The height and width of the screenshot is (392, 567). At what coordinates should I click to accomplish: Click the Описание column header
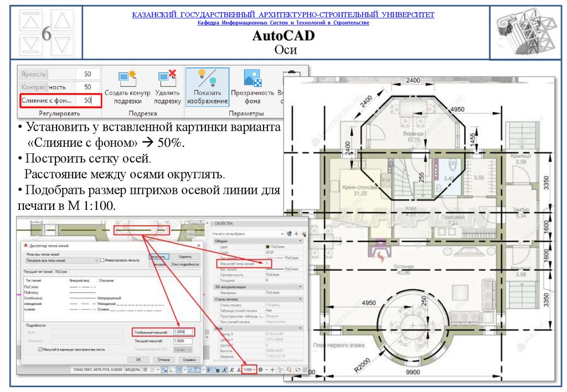click(106, 281)
